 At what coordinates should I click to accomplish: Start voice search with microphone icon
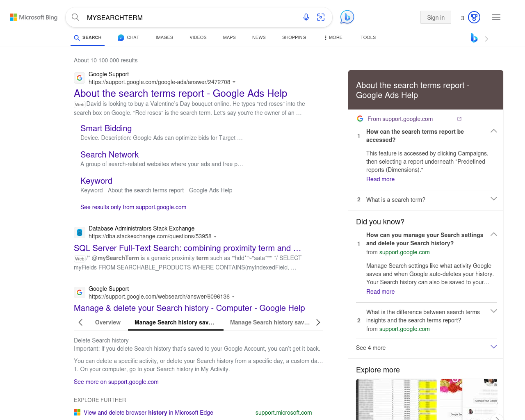(306, 17)
